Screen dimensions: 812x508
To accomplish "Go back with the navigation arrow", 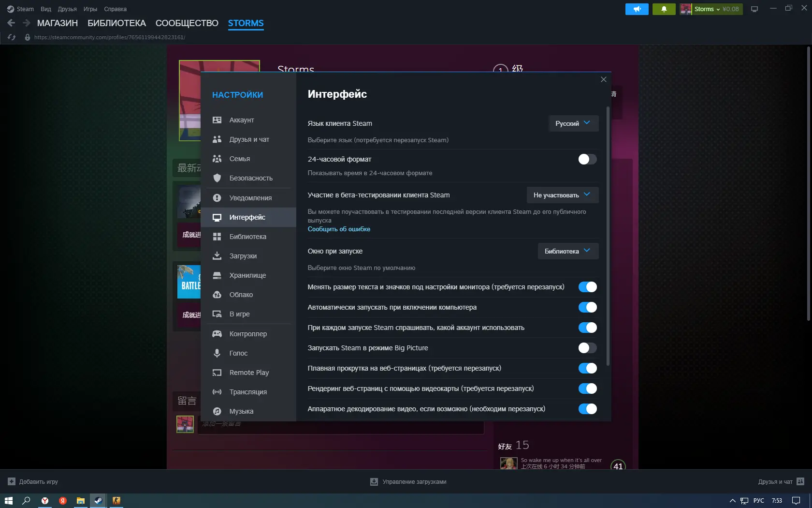I will [x=11, y=23].
